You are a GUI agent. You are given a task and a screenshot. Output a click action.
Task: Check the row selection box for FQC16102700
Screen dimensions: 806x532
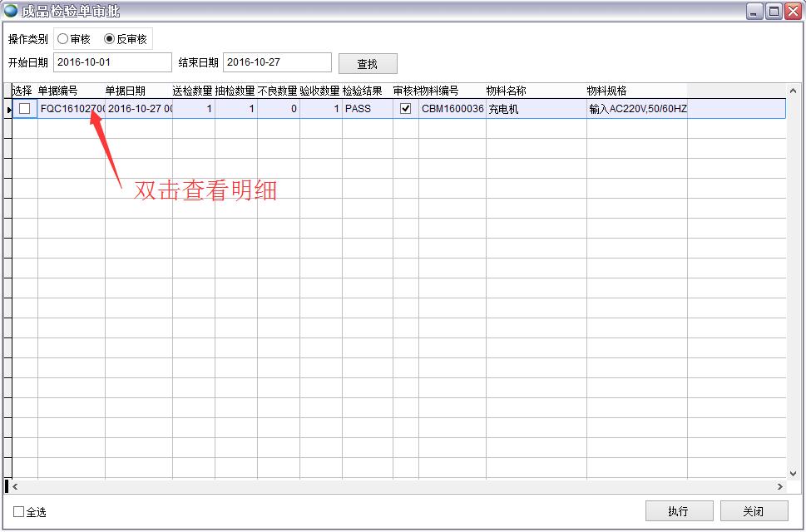(24, 109)
